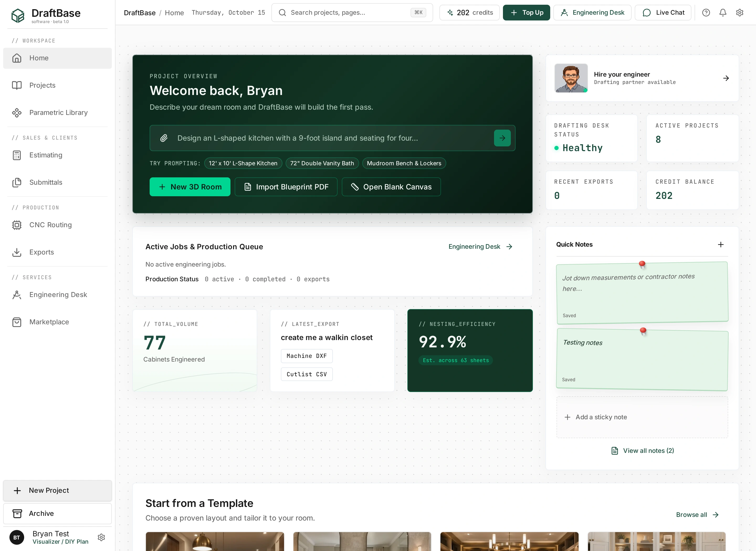Screen dimensions: 756x551
Task: Click the 202 credits indicator
Action: (x=469, y=13)
